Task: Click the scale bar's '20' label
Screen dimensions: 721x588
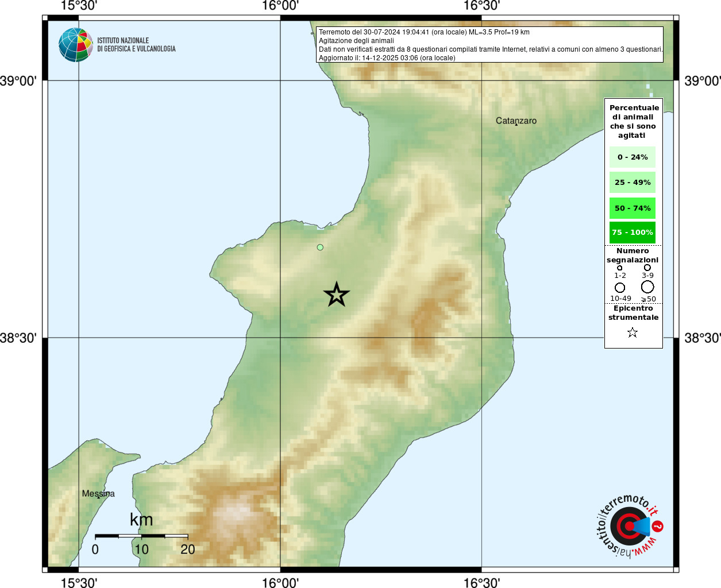Action: (188, 550)
